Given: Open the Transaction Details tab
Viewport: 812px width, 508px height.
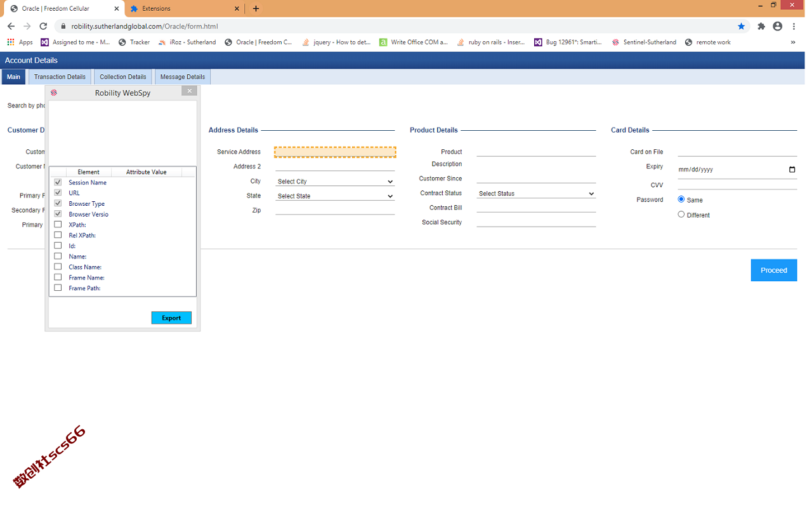Looking at the screenshot, I should [x=60, y=77].
